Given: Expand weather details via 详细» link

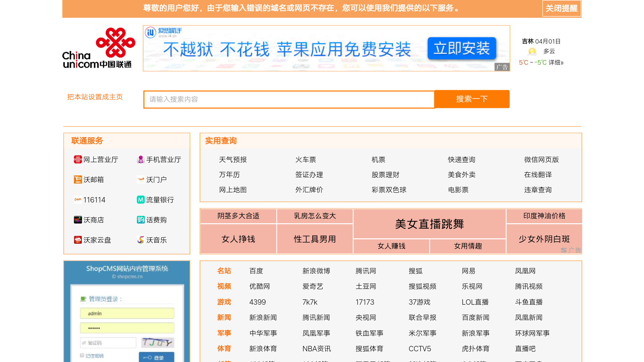Looking at the screenshot, I should [x=556, y=63].
